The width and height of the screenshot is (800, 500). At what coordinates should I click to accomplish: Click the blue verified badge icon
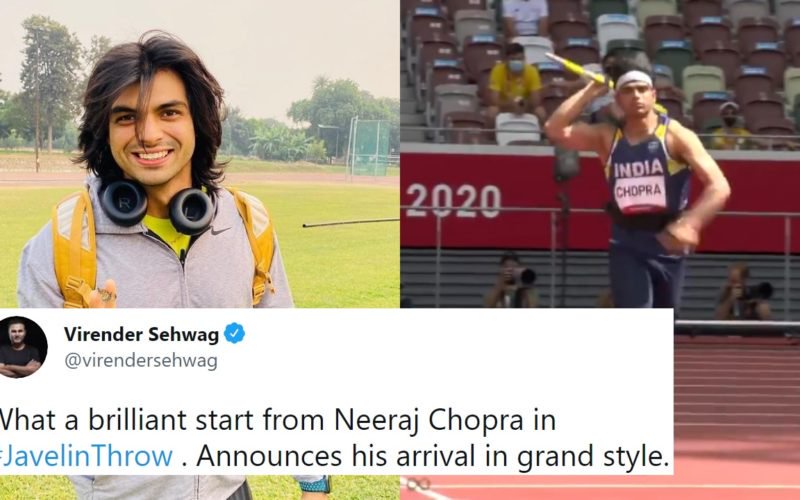click(234, 333)
